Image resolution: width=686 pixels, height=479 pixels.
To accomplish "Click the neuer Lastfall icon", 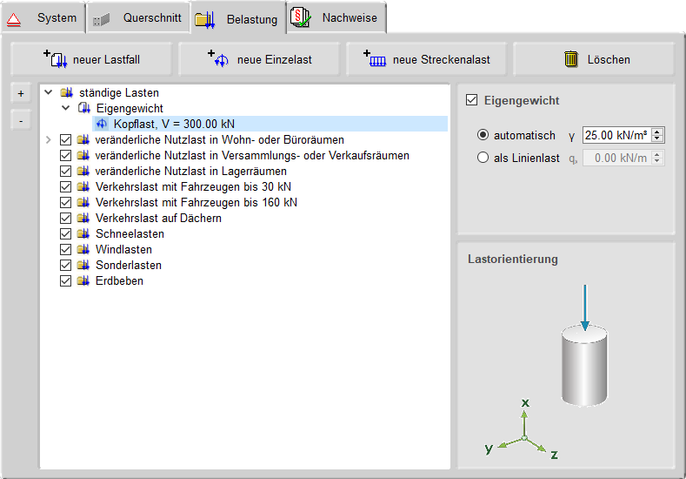I will [x=53, y=59].
